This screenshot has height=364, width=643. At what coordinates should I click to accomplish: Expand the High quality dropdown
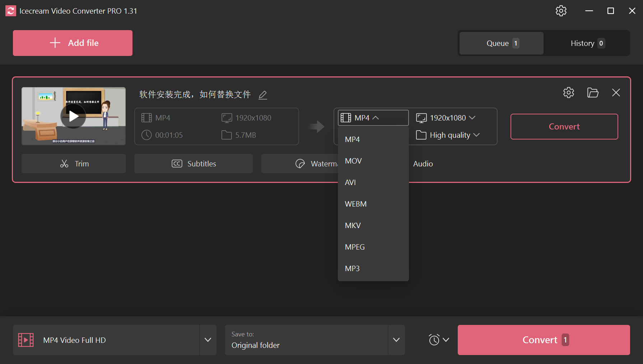tap(448, 135)
